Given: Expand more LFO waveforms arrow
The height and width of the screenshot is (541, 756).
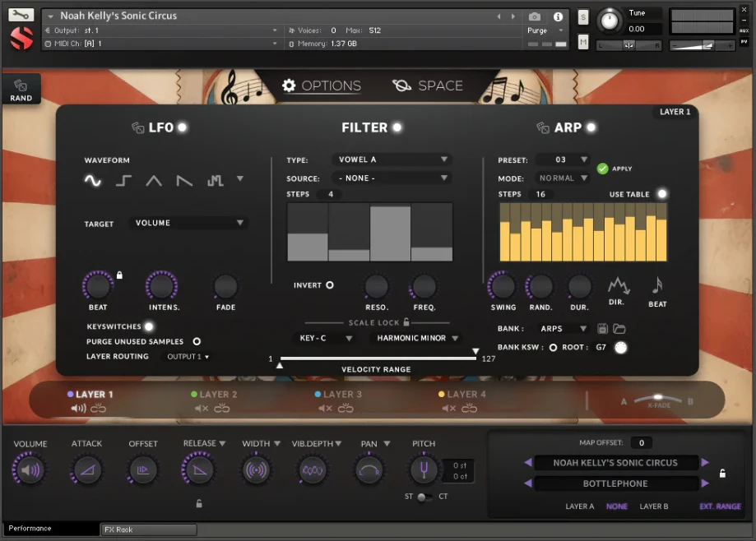Looking at the screenshot, I should click(240, 178).
